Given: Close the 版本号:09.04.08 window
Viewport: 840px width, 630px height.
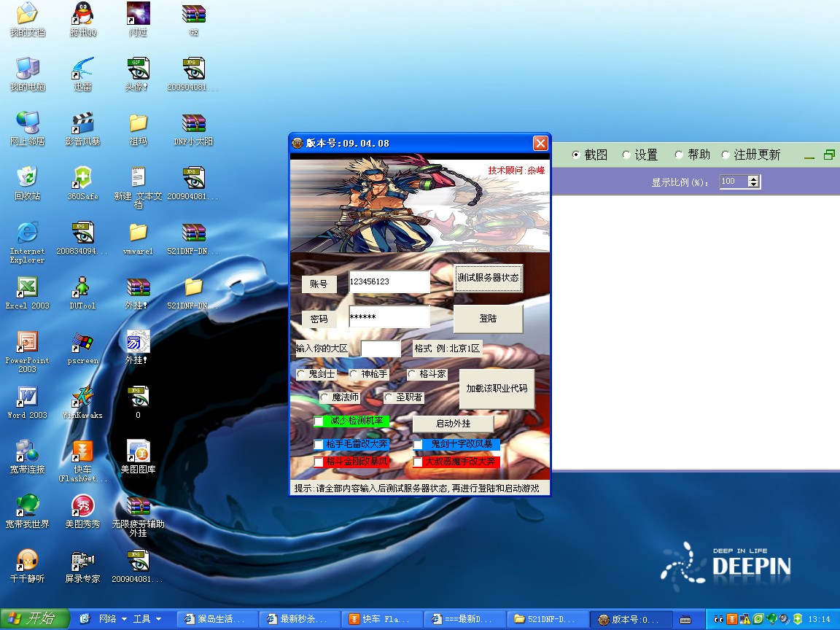Looking at the screenshot, I should [x=540, y=143].
